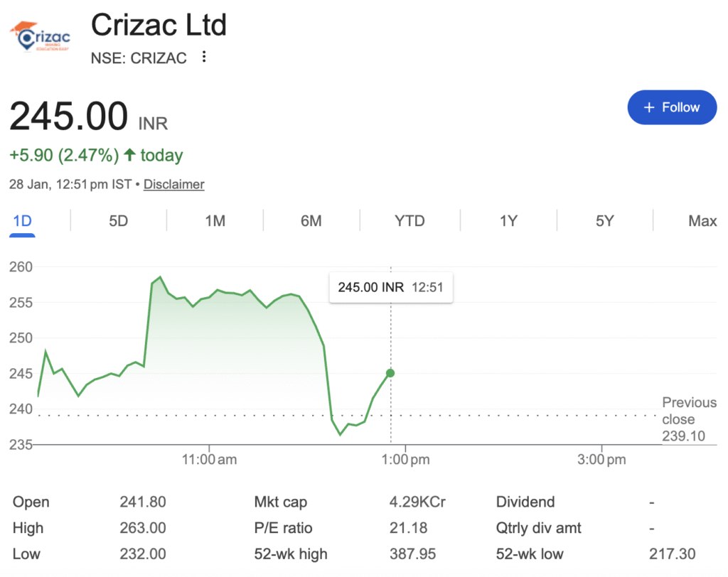Click the Follow button

(672, 107)
